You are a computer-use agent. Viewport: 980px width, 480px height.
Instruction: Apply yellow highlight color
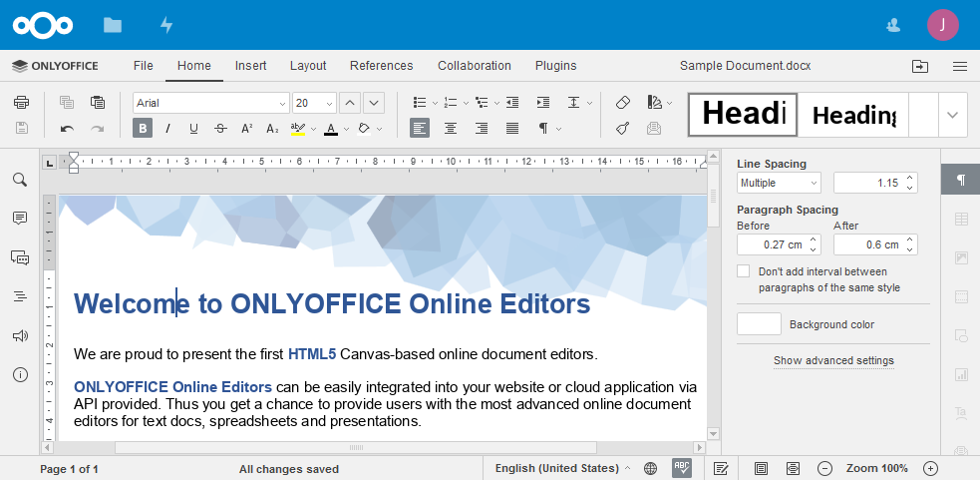coord(297,129)
